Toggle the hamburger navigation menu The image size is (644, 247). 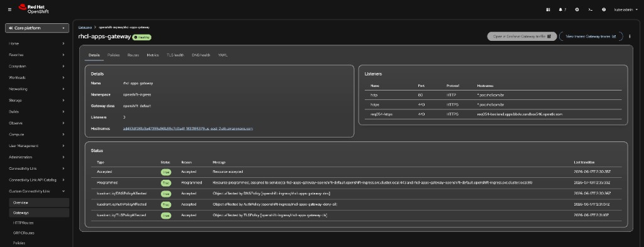pyautogui.click(x=10, y=9)
